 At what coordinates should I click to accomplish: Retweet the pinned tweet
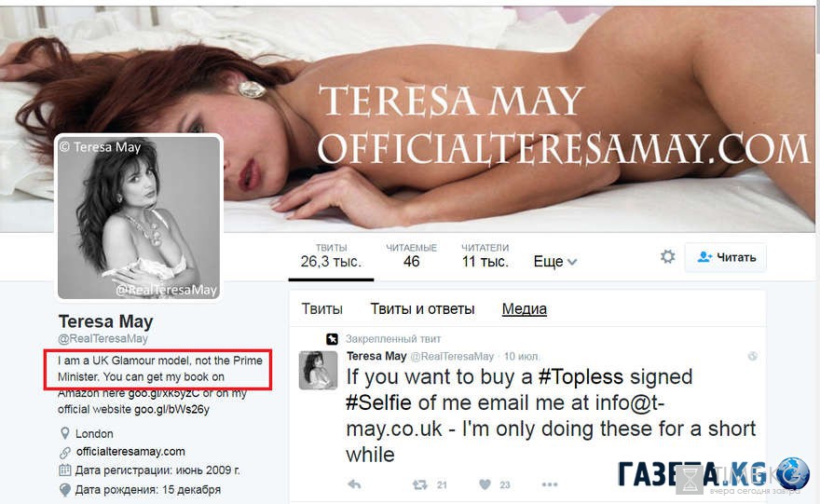click(419, 484)
